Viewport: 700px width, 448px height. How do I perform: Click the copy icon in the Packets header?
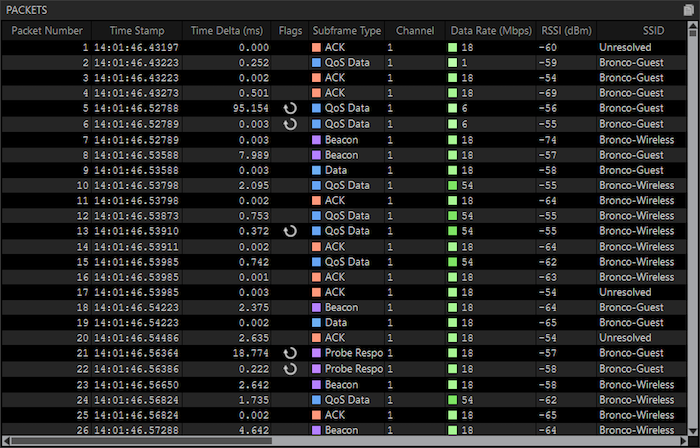click(688, 10)
